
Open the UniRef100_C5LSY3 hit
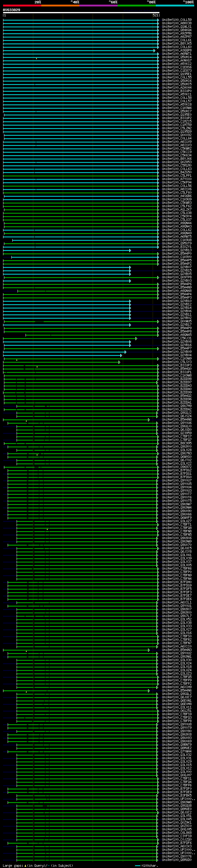(176, 362)
